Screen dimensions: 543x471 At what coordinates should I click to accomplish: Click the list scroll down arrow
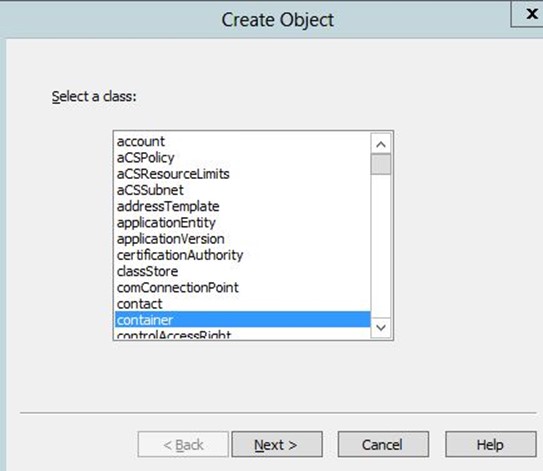click(x=381, y=327)
